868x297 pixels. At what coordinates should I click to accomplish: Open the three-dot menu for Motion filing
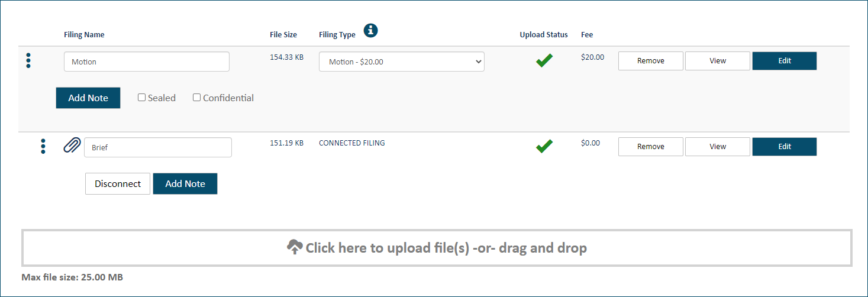click(x=28, y=60)
